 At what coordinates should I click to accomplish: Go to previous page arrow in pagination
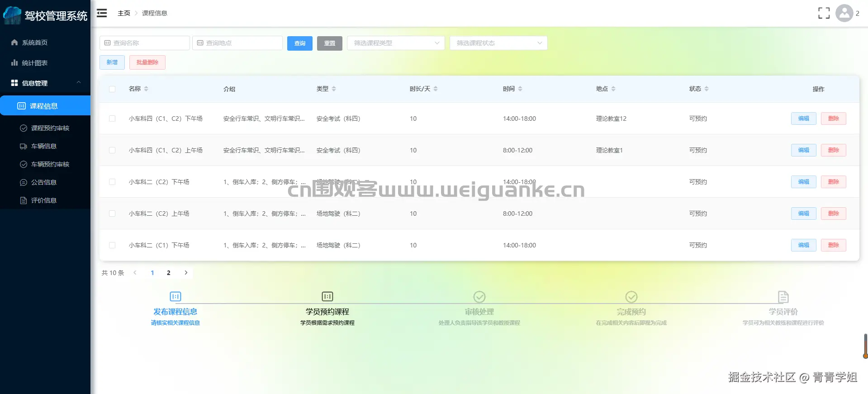coord(135,272)
